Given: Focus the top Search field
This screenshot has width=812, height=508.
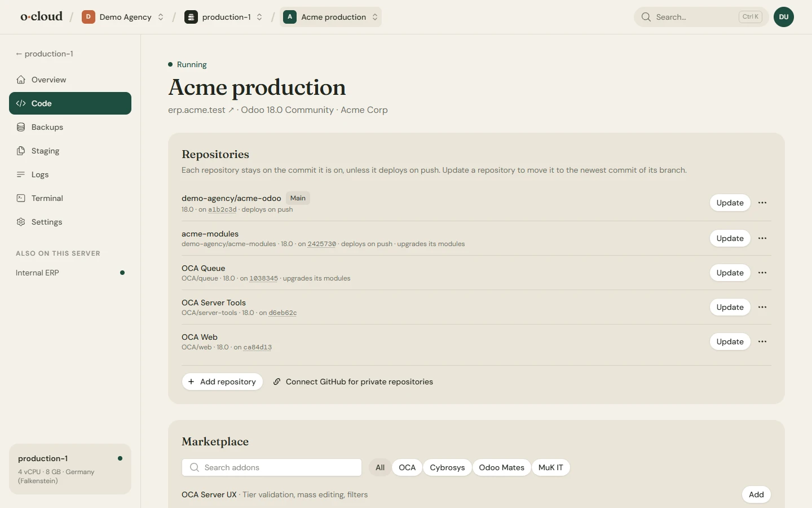Looking at the screenshot, I should [701, 17].
